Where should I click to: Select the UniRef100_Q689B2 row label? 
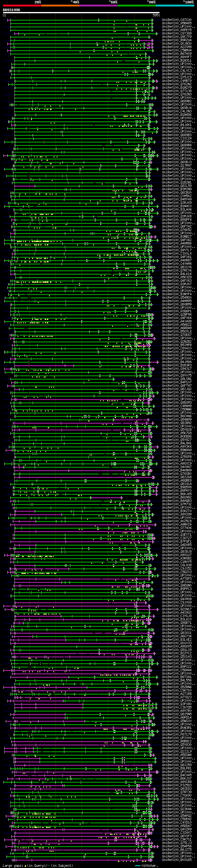pyautogui.click(x=177, y=101)
